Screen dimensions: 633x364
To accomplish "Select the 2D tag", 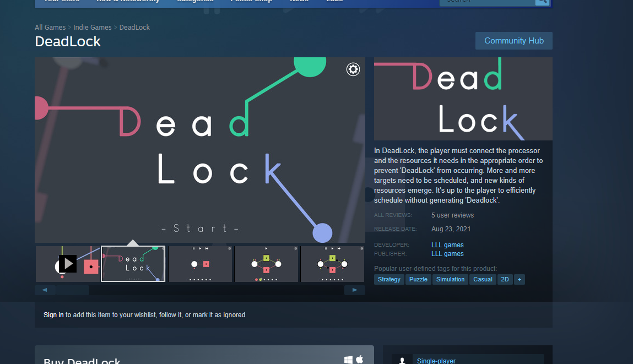I will [505, 279].
